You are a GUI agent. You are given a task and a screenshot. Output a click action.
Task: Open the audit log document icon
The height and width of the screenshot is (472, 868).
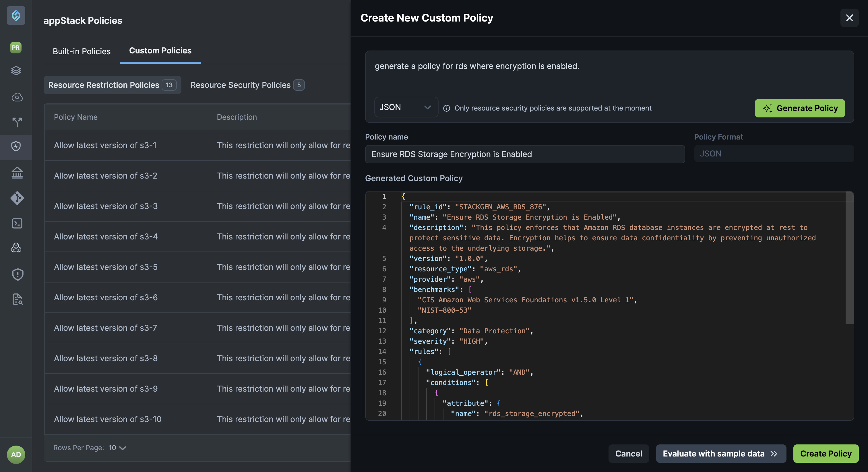pyautogui.click(x=15, y=299)
